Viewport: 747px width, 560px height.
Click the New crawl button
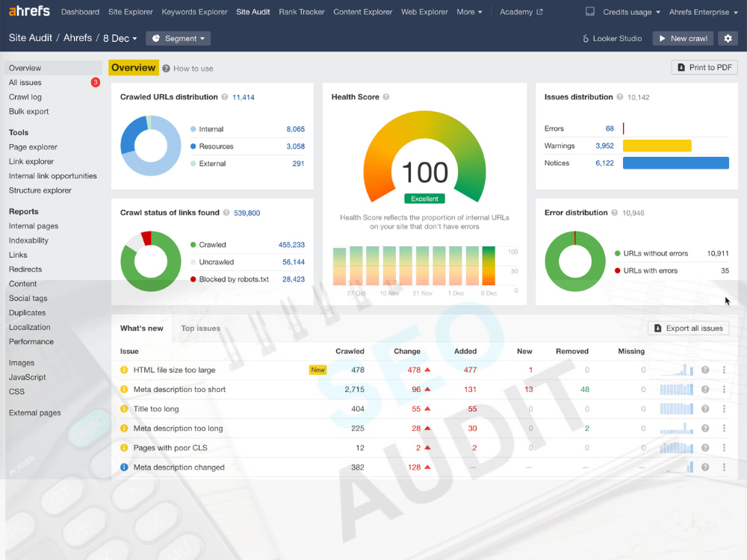[683, 39]
